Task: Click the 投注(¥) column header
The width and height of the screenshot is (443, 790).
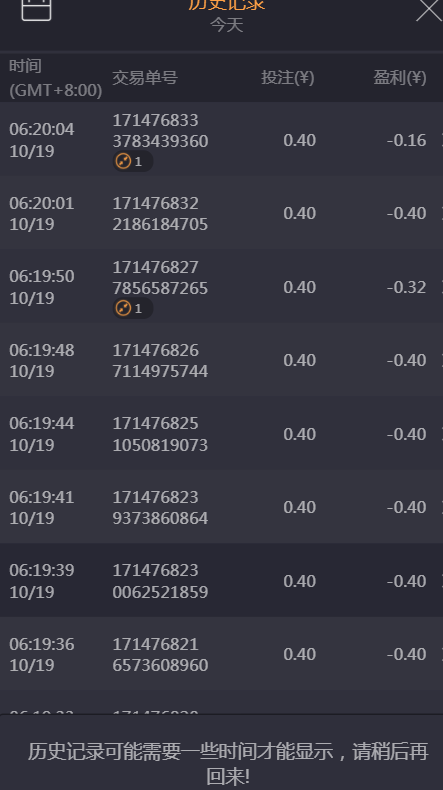Action: [288, 78]
